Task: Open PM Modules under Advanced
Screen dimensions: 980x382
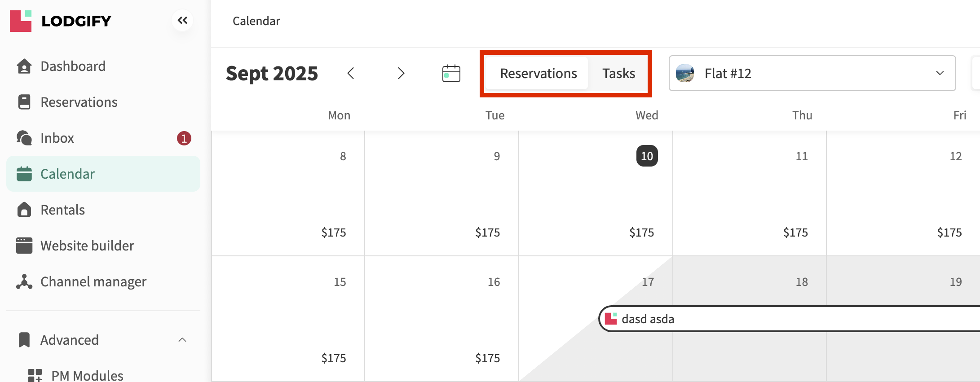Action: point(87,375)
